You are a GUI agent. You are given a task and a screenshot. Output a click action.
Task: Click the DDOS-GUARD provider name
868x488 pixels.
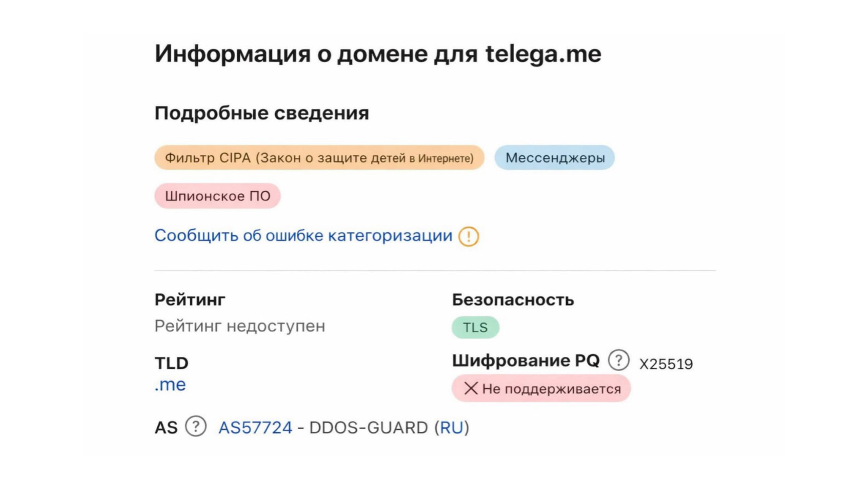(369, 427)
